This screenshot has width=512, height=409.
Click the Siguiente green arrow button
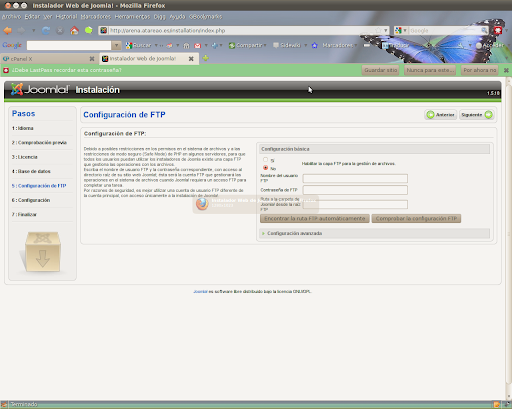pyautogui.click(x=477, y=115)
